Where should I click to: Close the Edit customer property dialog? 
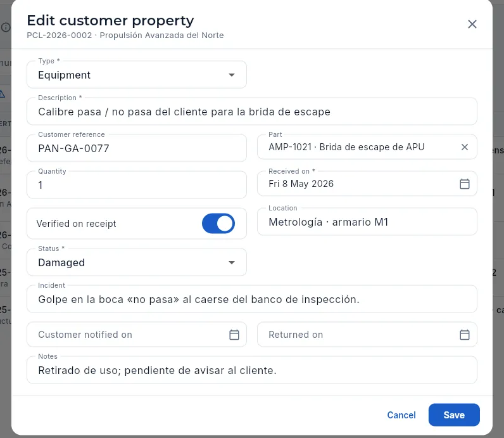[472, 24]
